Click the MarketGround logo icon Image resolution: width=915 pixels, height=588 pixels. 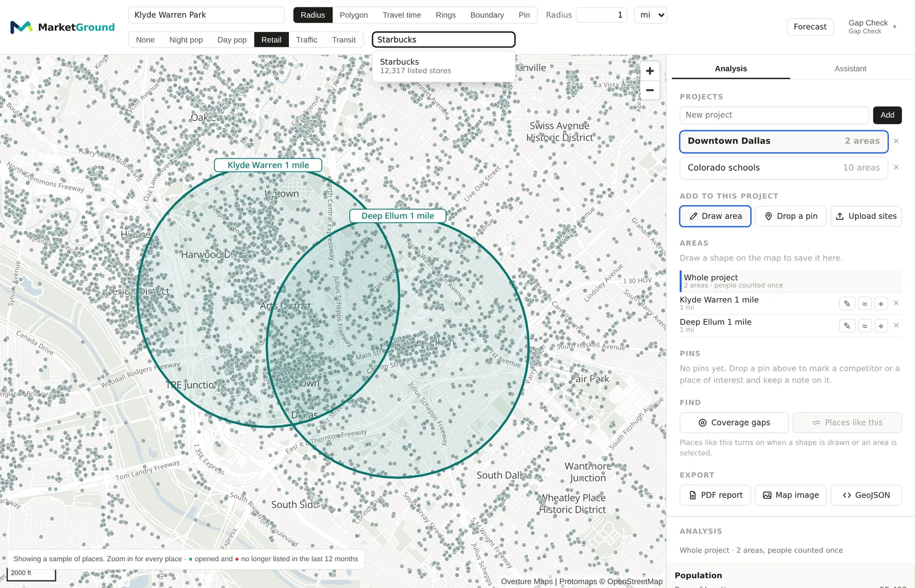coord(21,27)
